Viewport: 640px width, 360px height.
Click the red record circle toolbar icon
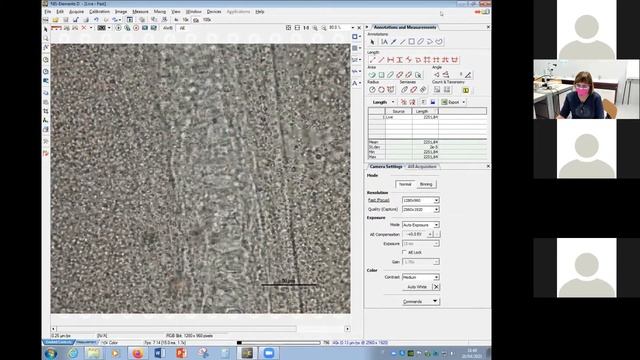pos(136,28)
